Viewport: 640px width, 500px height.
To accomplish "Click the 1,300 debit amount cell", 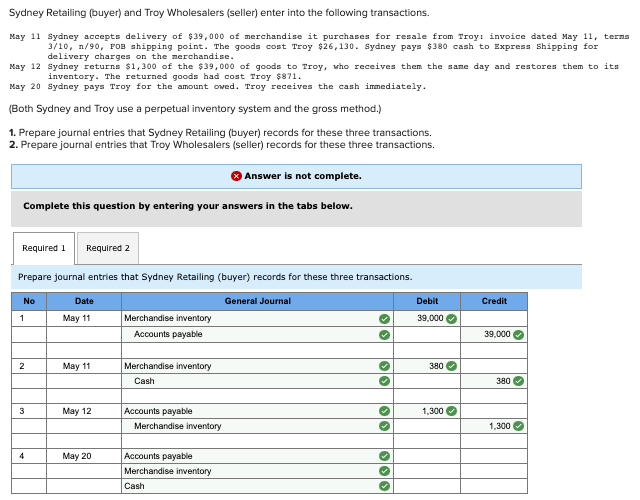I will pos(427,411).
